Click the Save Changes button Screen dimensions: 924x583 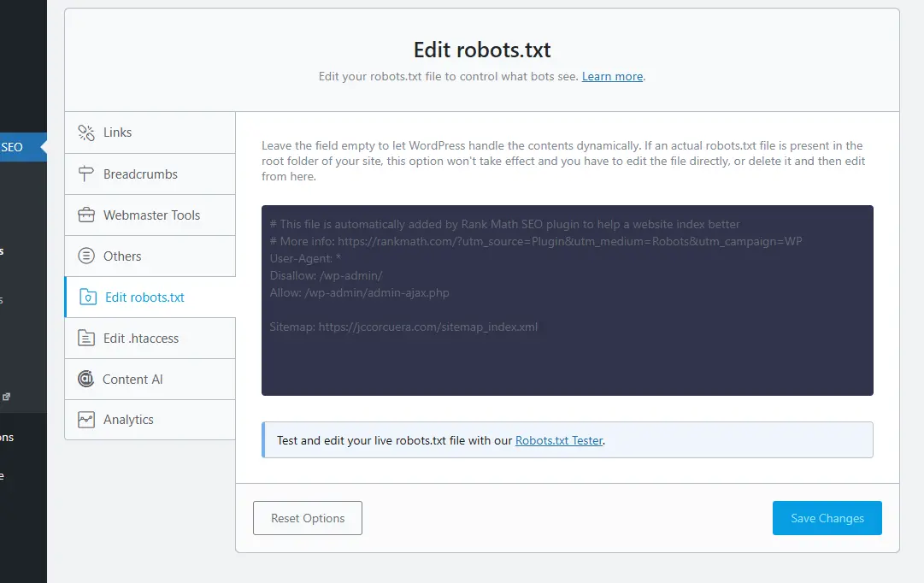tap(827, 518)
